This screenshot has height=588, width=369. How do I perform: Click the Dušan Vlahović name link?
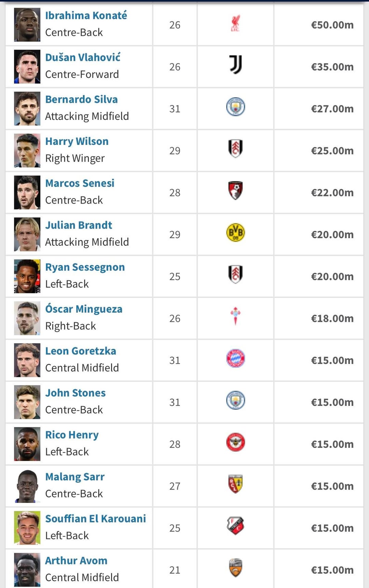(83, 57)
